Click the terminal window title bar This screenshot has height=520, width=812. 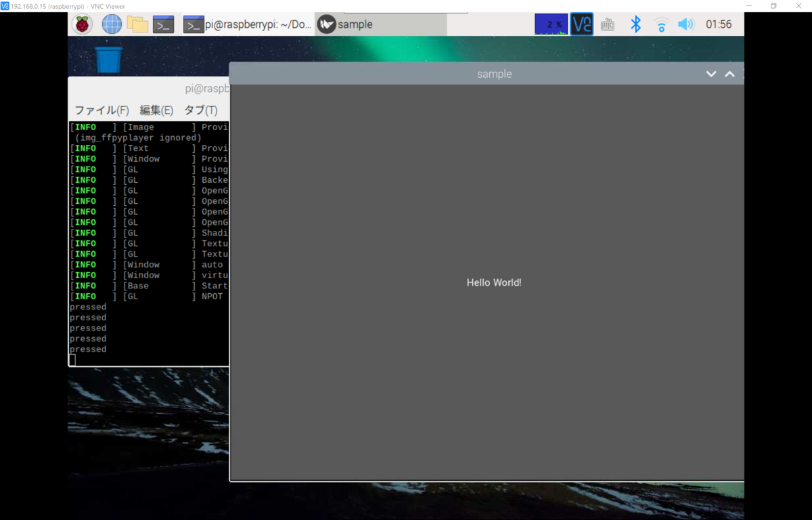[x=149, y=89]
